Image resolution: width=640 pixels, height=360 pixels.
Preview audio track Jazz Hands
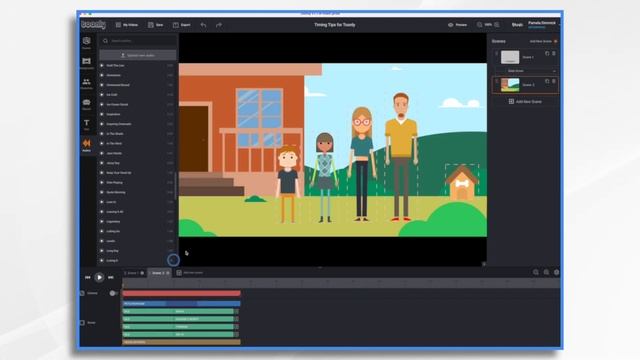coord(102,153)
